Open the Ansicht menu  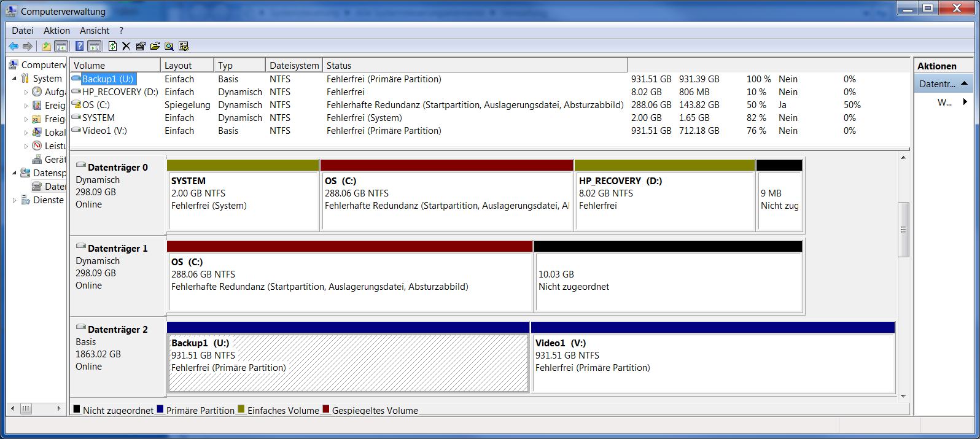pyautogui.click(x=95, y=30)
